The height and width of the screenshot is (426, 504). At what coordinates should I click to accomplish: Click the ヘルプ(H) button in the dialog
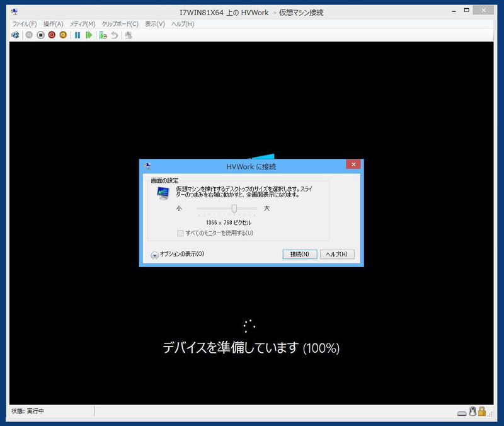[337, 254]
